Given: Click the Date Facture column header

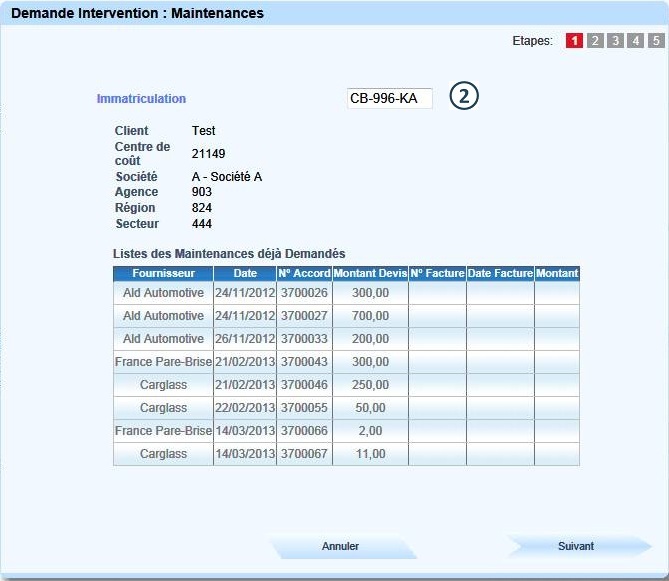Looking at the screenshot, I should (500, 273).
